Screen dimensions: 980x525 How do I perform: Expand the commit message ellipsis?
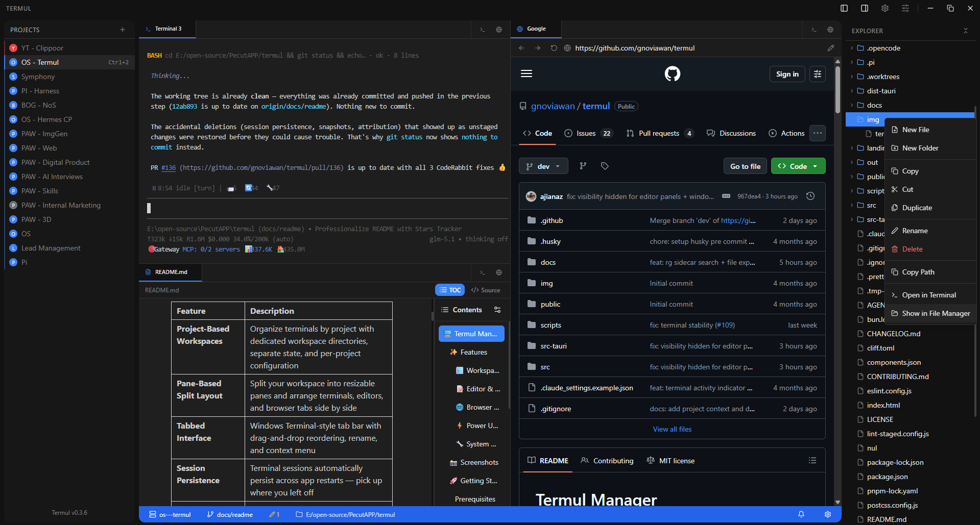[x=726, y=196]
